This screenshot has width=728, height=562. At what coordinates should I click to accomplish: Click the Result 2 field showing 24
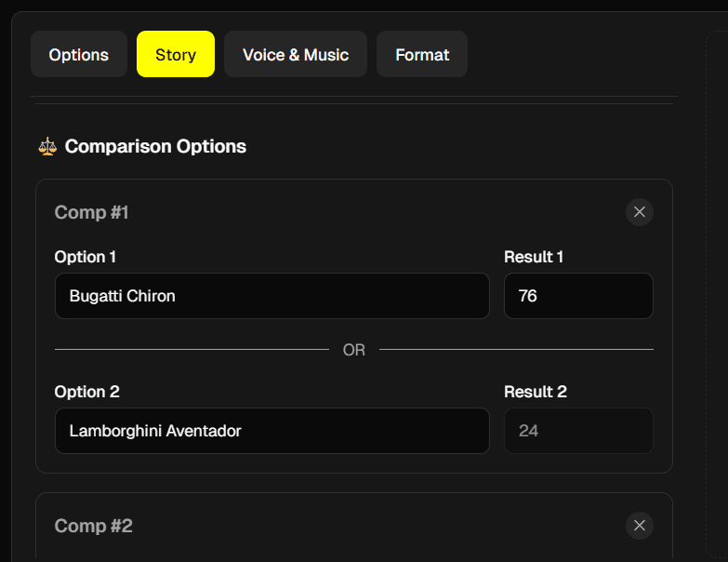(x=578, y=431)
